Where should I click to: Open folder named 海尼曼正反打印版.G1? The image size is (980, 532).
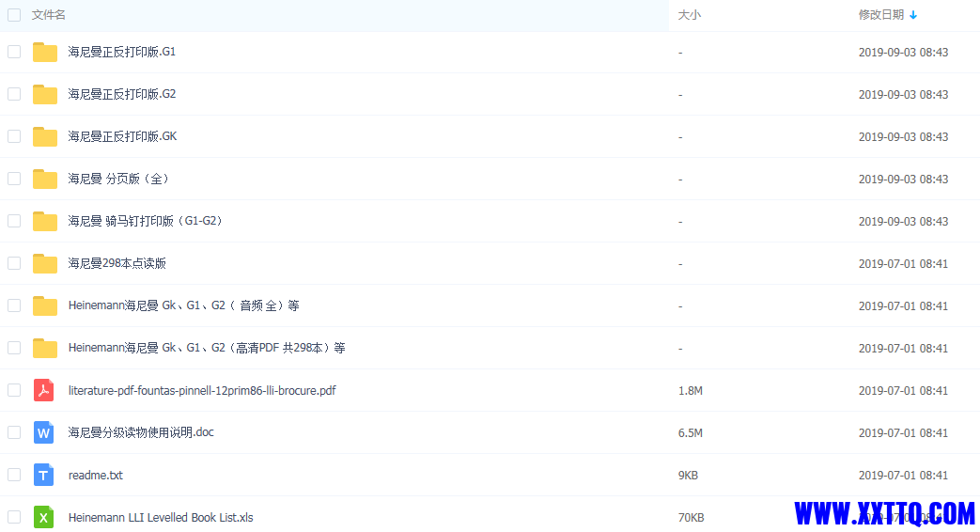122,52
